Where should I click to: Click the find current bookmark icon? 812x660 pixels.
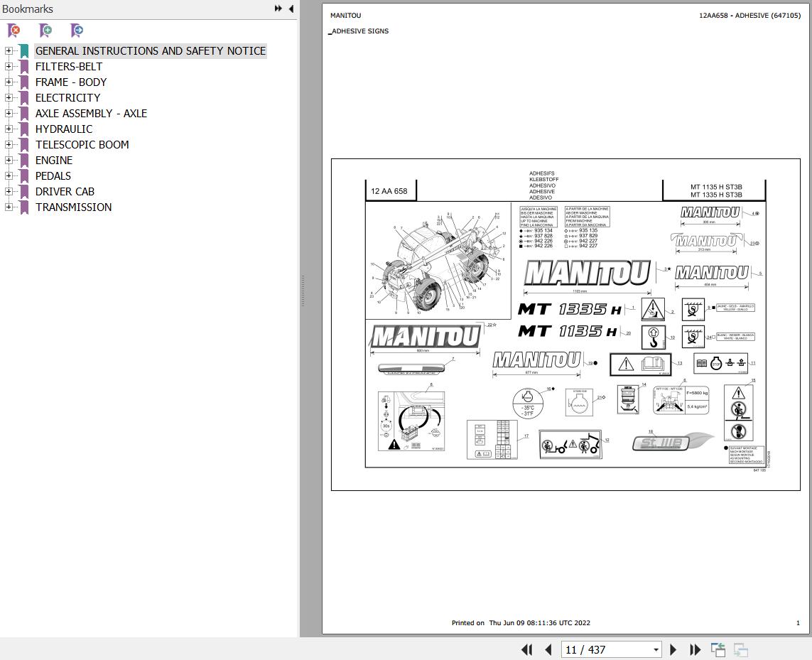coord(77,31)
